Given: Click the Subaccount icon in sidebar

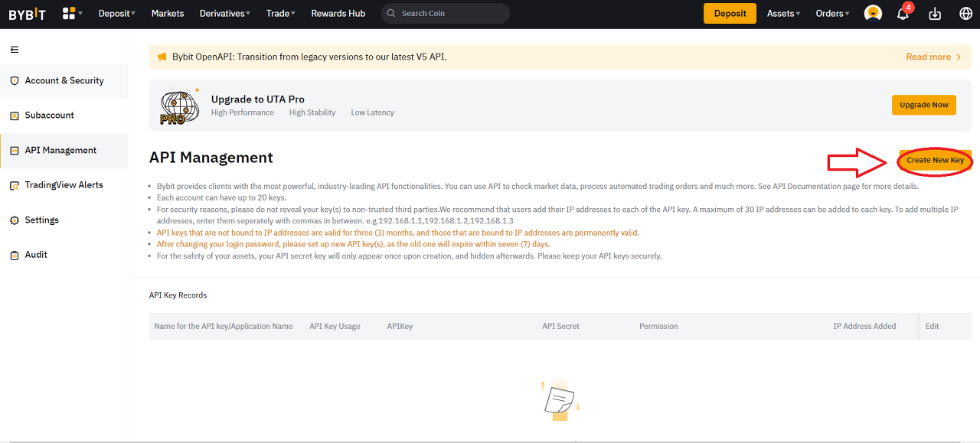Looking at the screenshot, I should click(x=15, y=116).
